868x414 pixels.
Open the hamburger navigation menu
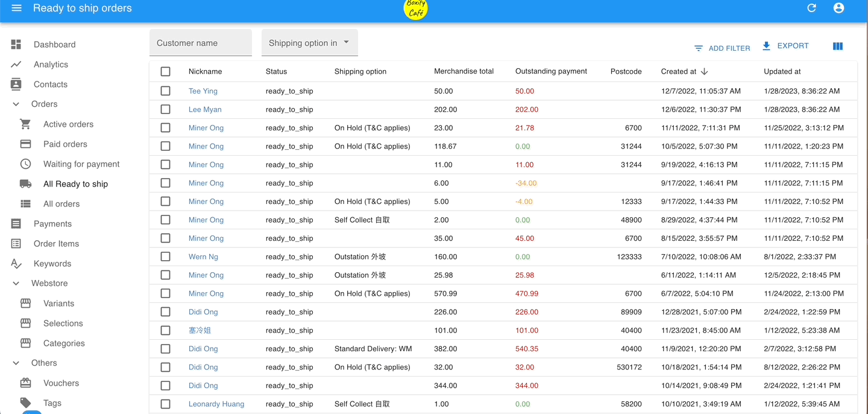point(16,8)
